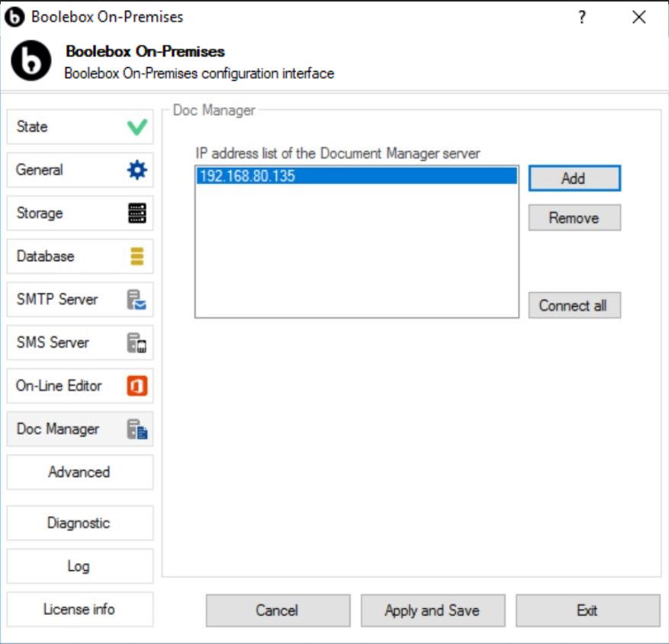Click the blue gear General icon

point(137,170)
